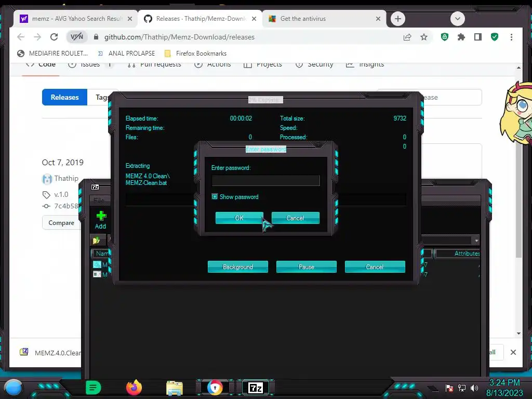Screen dimensions: 532x399
Task: Open a new browser tab
Action: 397,19
